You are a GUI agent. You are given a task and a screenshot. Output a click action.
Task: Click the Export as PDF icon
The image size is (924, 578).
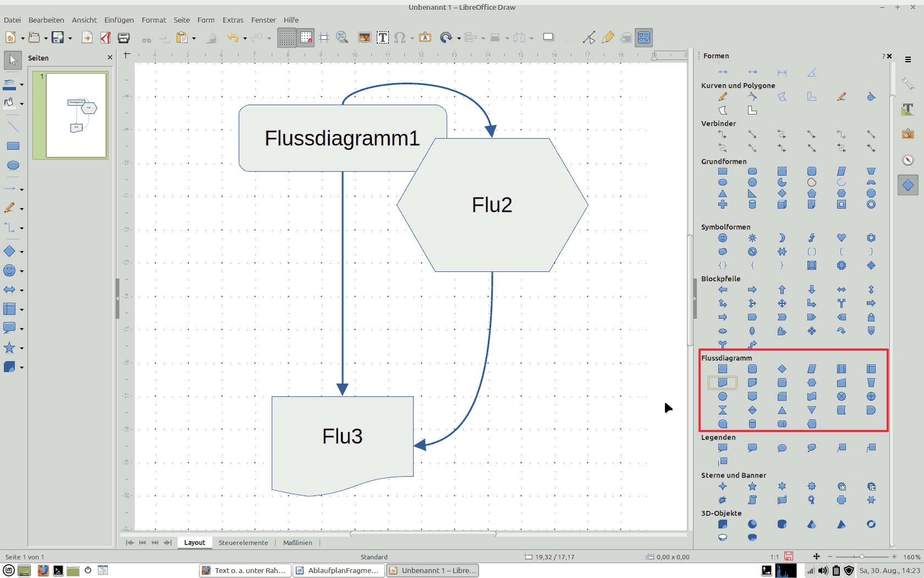(x=106, y=37)
